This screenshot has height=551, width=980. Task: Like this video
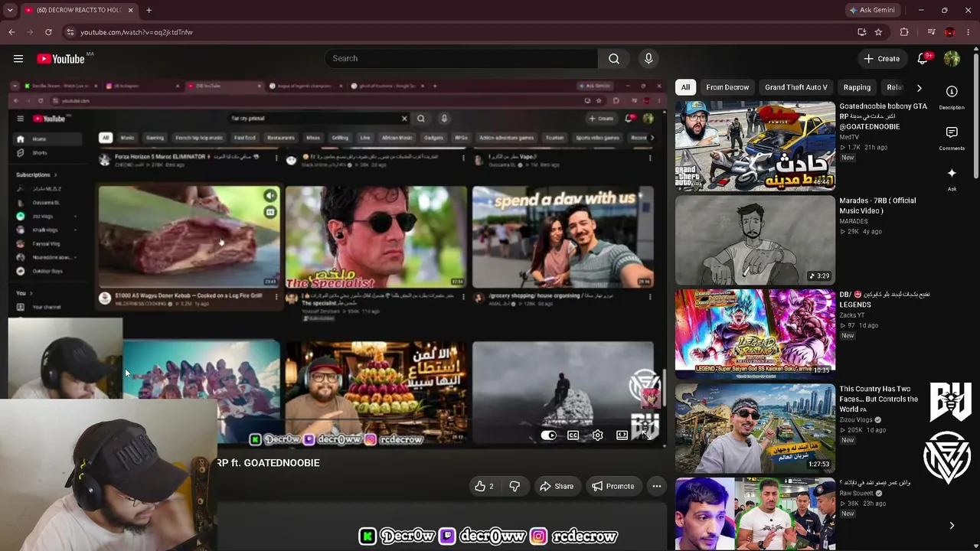pyautogui.click(x=484, y=486)
